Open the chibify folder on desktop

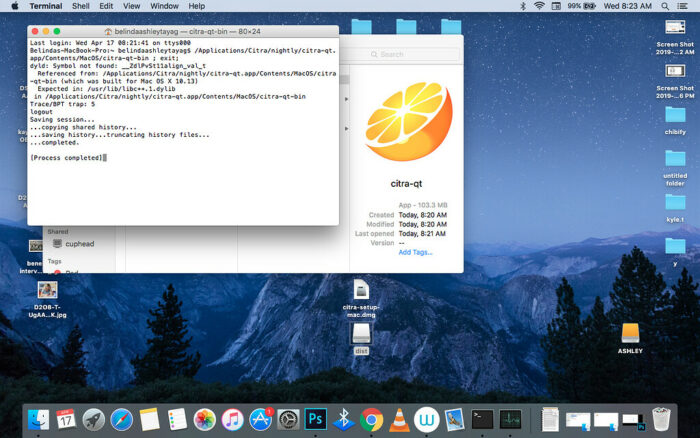click(x=675, y=120)
